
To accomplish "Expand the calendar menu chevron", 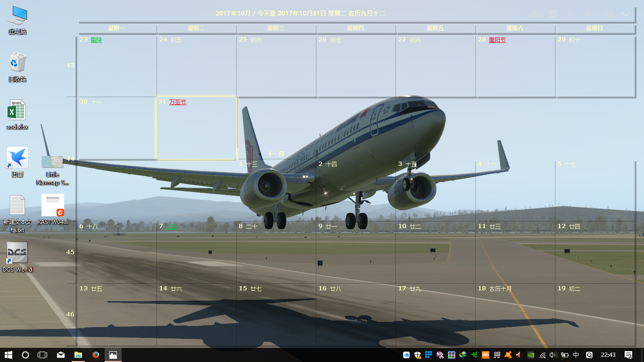I will 626,14.
